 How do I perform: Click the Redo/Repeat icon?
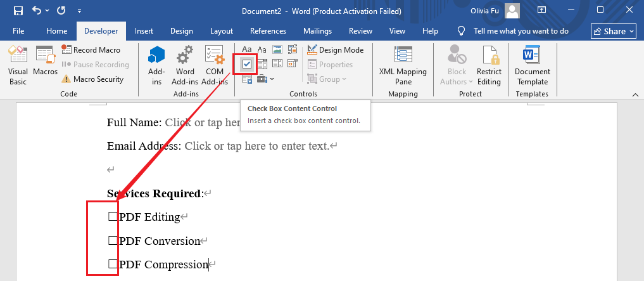(61, 10)
